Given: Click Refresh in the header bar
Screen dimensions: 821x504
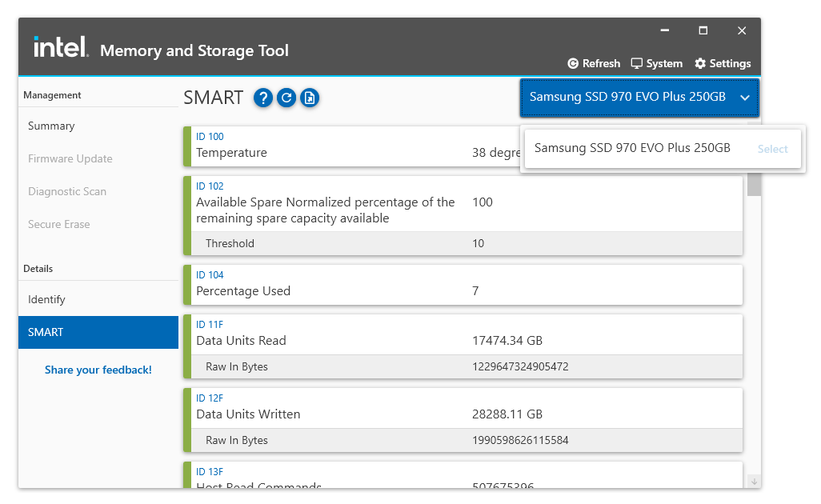Looking at the screenshot, I should (x=594, y=63).
